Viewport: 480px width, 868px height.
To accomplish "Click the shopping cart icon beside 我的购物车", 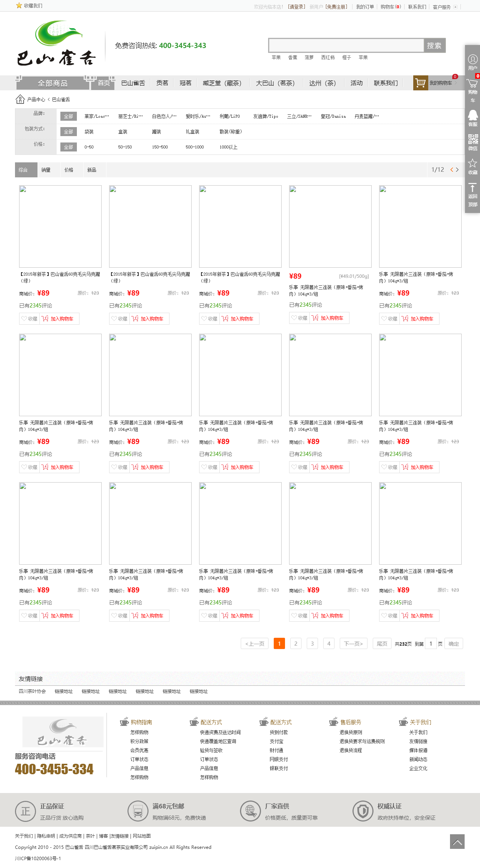I will 420,83.
